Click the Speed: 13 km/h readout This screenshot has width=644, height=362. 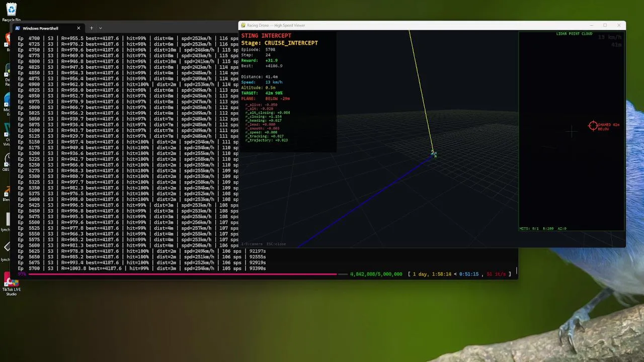click(262, 82)
